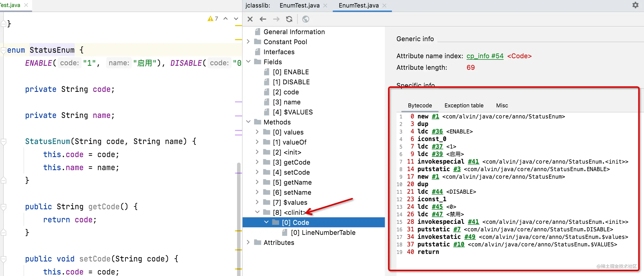
Task: Jump to previous highlighted error arrow
Action: (226, 19)
